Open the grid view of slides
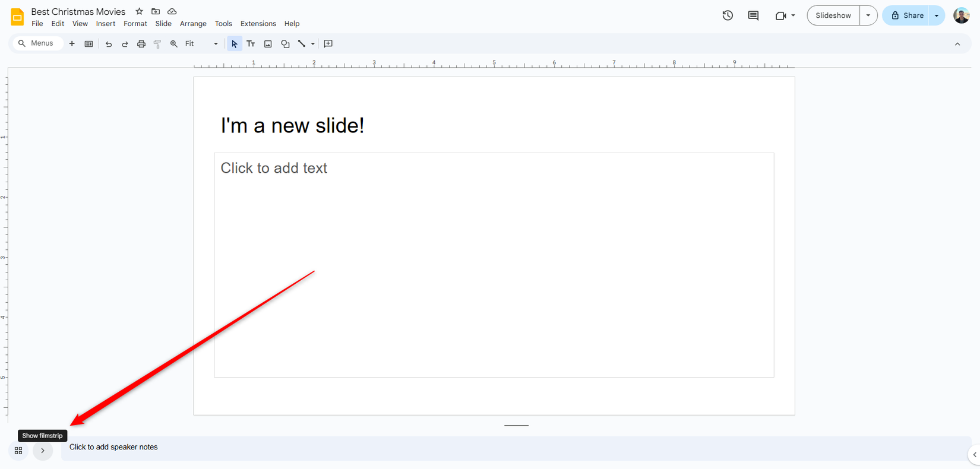 (x=18, y=451)
